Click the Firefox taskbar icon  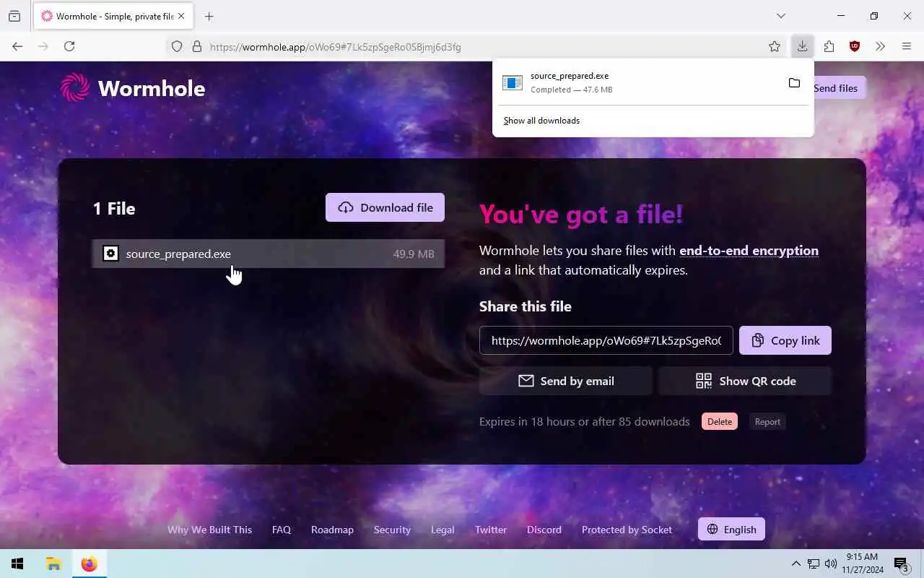[x=89, y=564]
